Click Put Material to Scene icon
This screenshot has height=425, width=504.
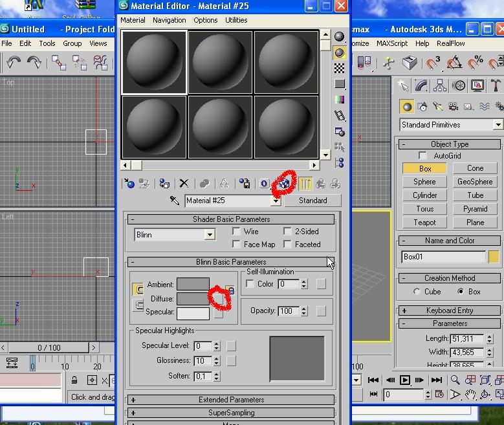click(144, 184)
